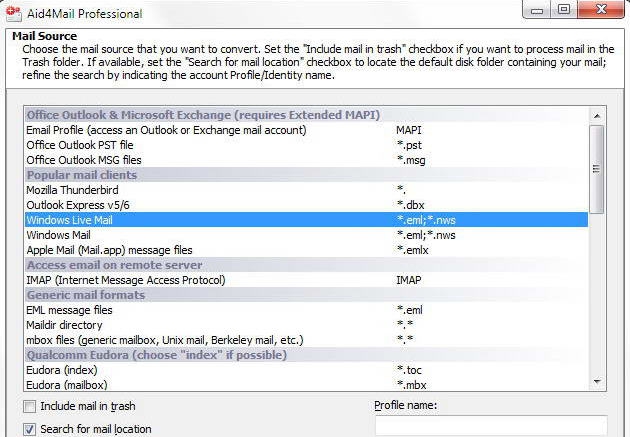Screen dimensions: 630x437
Task: Uncheck Search for mail location checkbox
Action: pos(29,429)
